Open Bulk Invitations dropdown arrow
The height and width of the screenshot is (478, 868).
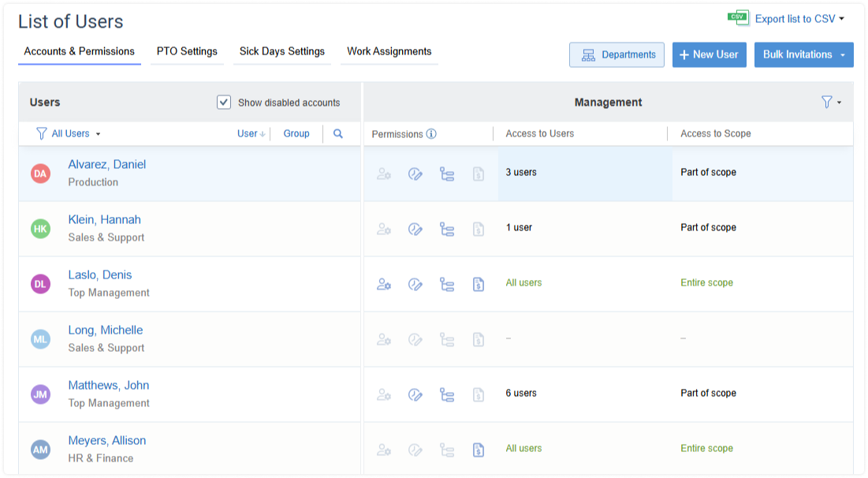pyautogui.click(x=843, y=55)
